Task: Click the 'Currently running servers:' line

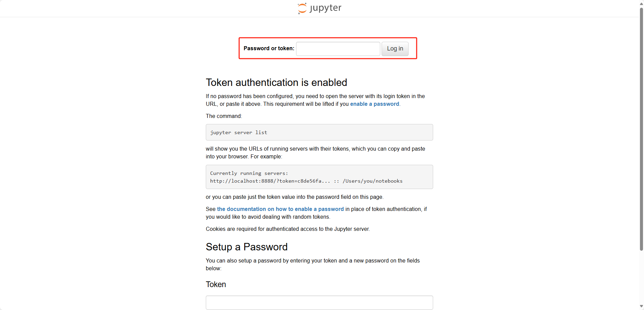Action: tap(249, 174)
